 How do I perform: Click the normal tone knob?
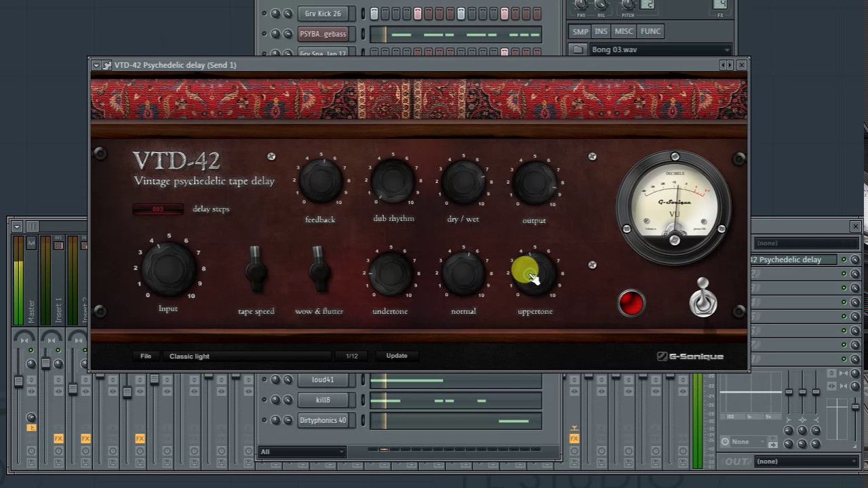point(464,273)
